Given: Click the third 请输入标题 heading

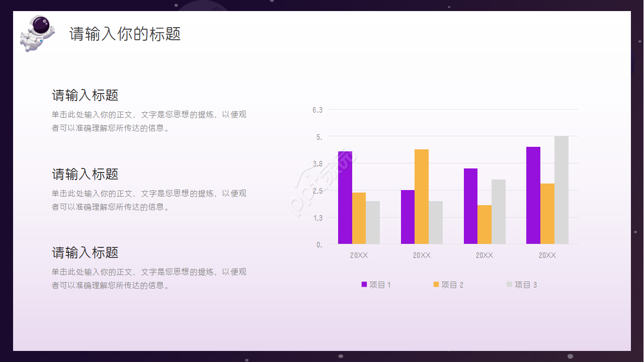Looking at the screenshot, I should coord(85,252).
